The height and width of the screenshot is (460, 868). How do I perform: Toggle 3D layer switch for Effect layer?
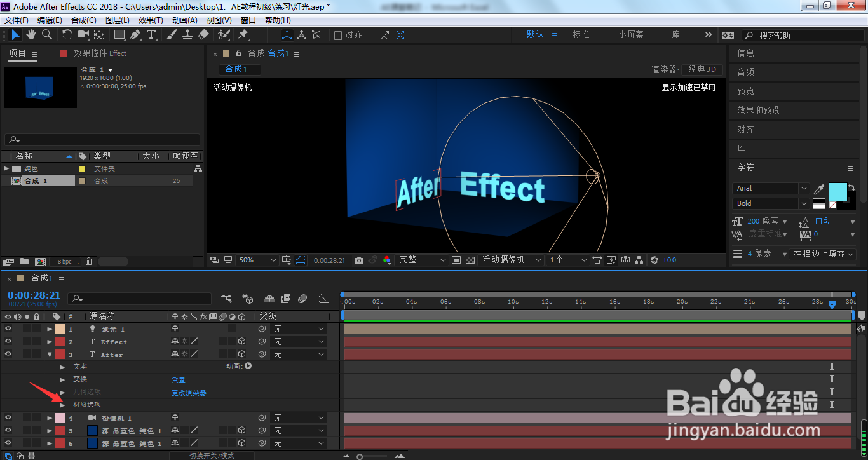coord(242,341)
